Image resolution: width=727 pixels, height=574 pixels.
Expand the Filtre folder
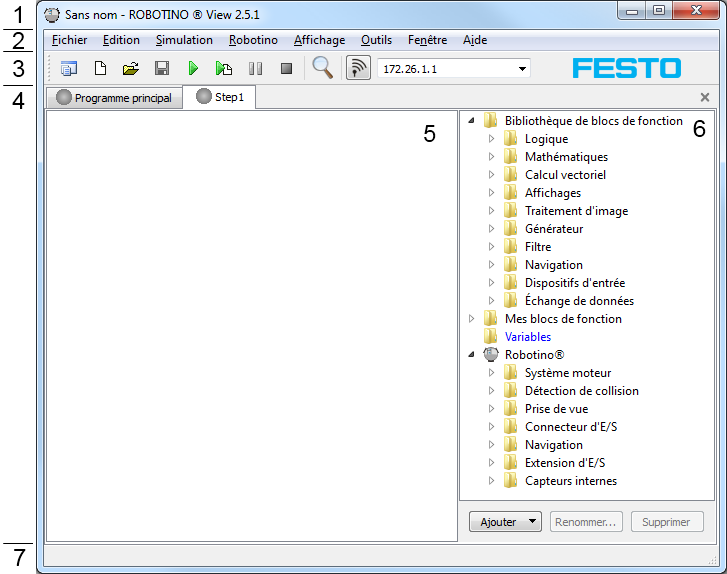click(x=491, y=247)
